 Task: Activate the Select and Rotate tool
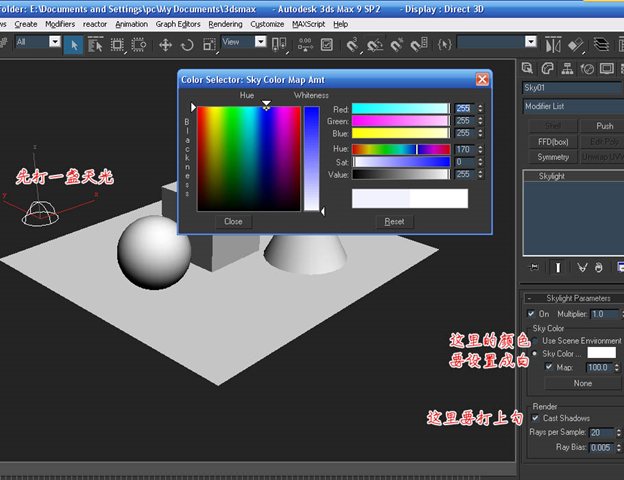click(x=187, y=45)
